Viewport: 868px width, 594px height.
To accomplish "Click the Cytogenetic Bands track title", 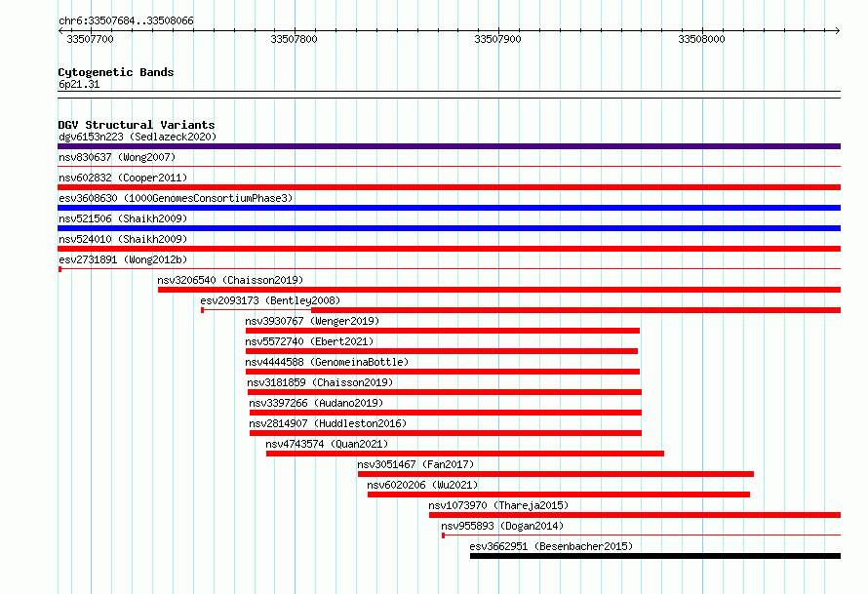I will coord(116,72).
